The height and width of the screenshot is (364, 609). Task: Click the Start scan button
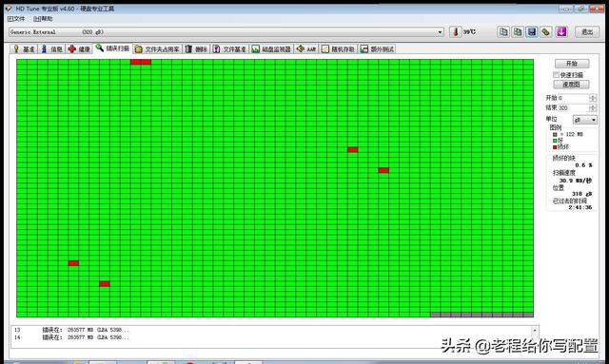[x=572, y=64]
